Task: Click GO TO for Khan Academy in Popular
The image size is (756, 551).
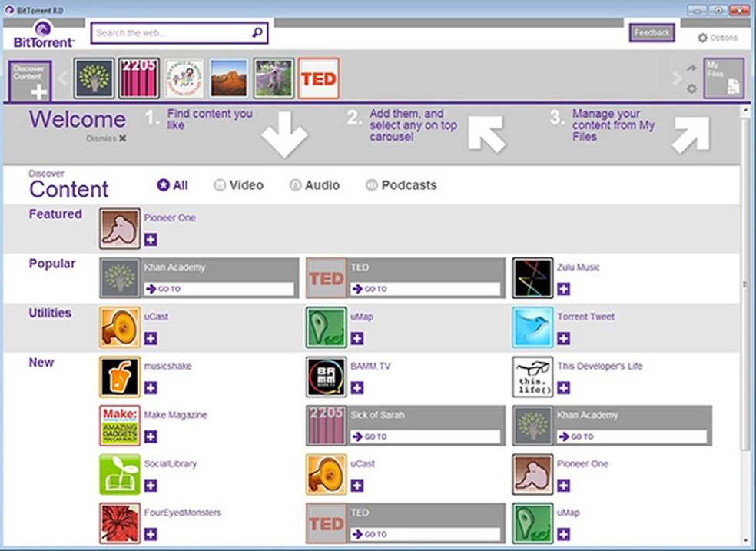Action: pyautogui.click(x=220, y=289)
